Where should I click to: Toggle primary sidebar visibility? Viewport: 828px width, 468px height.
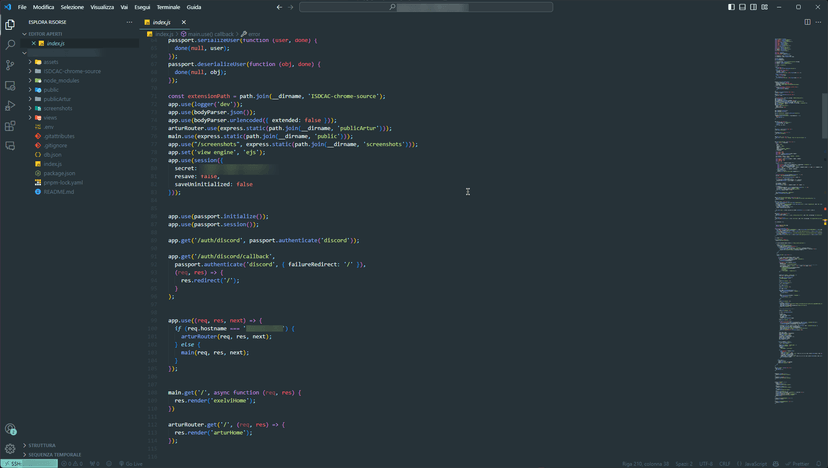731,7
